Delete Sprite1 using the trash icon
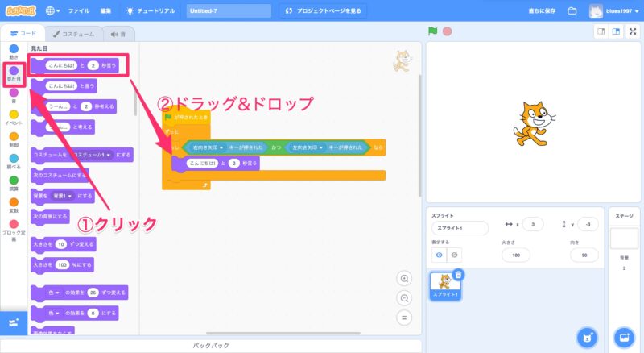The width and height of the screenshot is (644, 353). [458, 275]
